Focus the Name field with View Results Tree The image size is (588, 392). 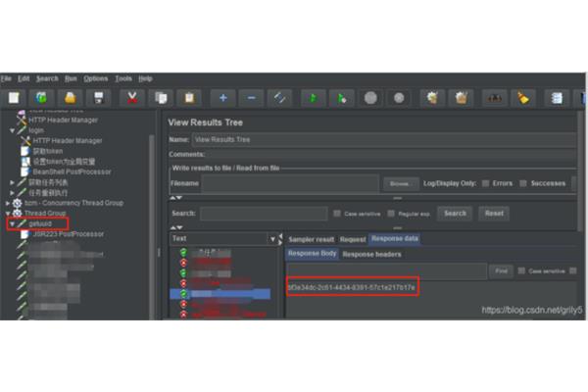tap(384, 139)
